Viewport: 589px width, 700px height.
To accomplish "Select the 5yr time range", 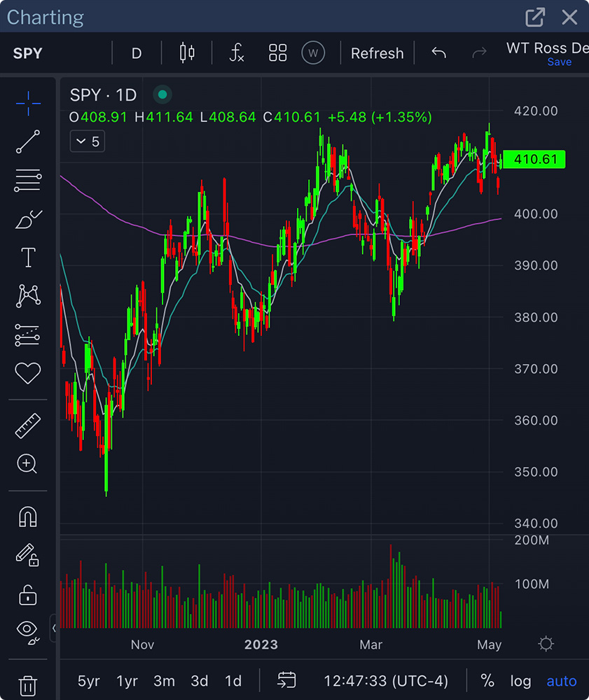I will coord(88,681).
